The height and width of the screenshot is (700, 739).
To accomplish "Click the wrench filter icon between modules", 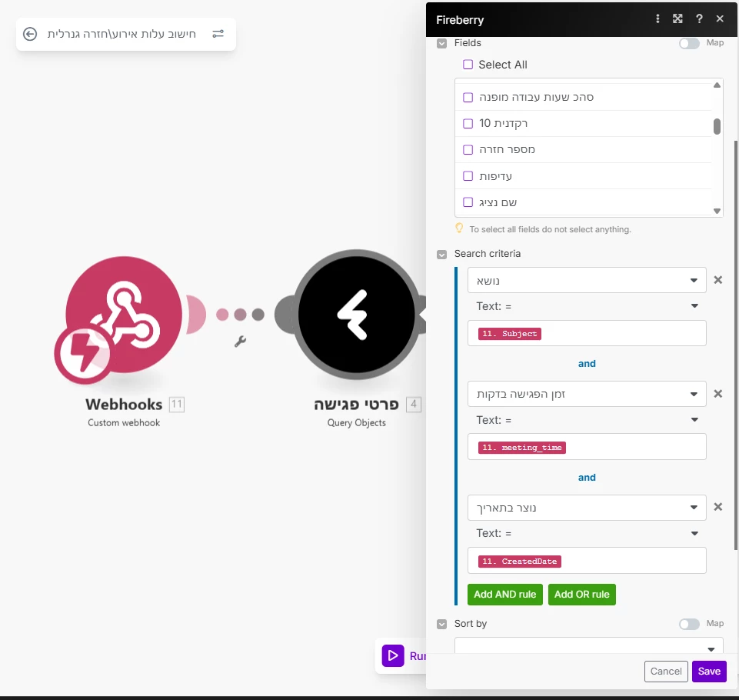I will 241,342.
